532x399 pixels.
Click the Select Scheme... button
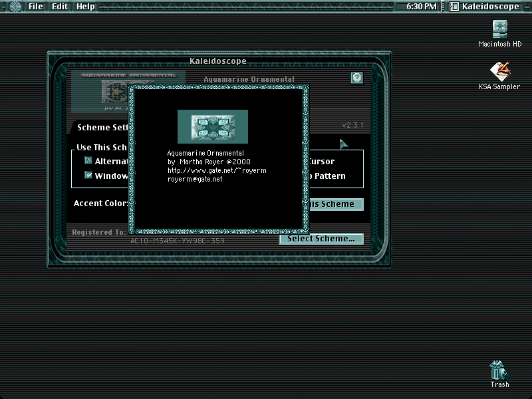(321, 239)
